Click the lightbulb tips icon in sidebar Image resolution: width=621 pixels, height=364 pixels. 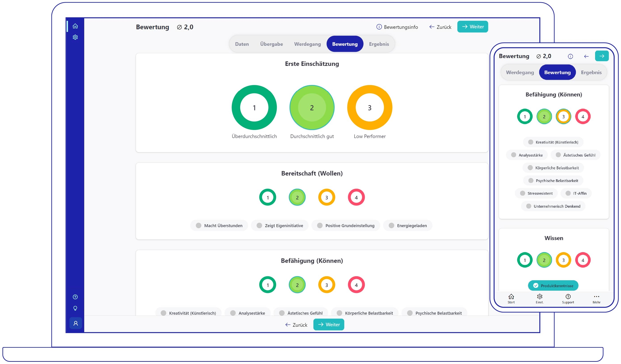tap(75, 308)
